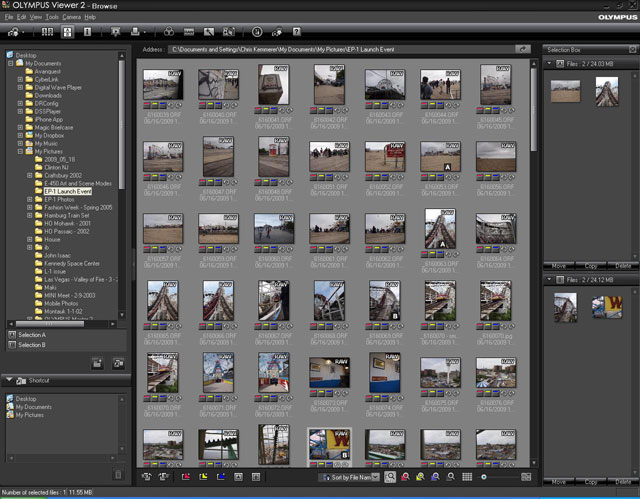Image resolution: width=640 pixels, height=499 pixels.
Task: Expand the Digital Wave Player folder
Action: tap(20, 87)
